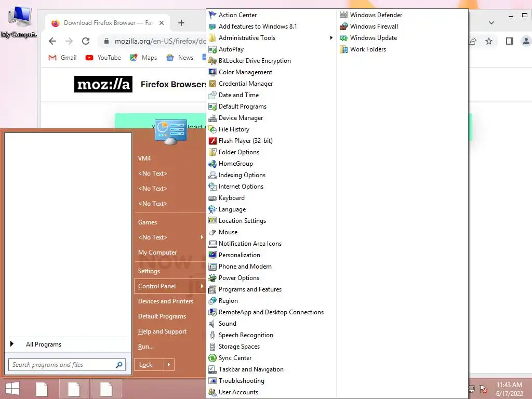This screenshot has width=532, height=399.
Task: Click the Lock button
Action: [x=149, y=365]
